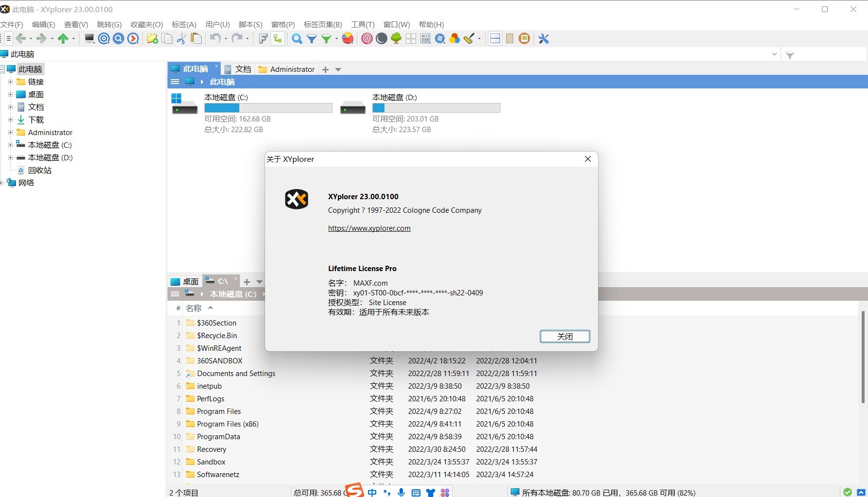Expand the 桌面 tree node
This screenshot has width=868, height=497.
(x=10, y=94)
